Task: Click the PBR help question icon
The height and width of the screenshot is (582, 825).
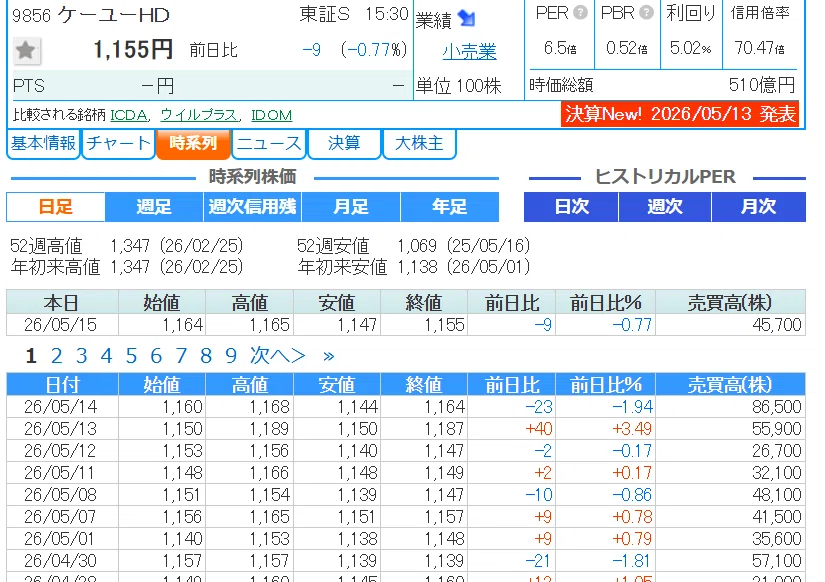Action: (646, 13)
